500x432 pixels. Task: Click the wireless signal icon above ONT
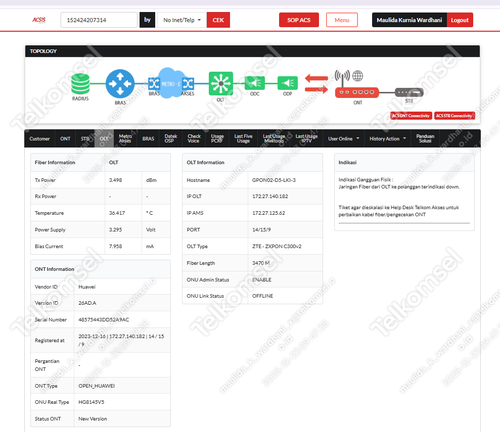tap(342, 76)
